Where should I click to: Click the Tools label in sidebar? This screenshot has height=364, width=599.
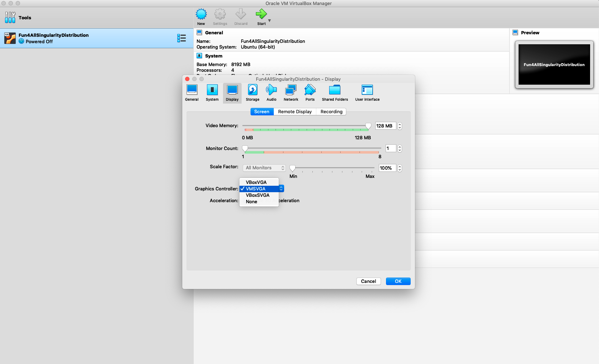(x=25, y=18)
